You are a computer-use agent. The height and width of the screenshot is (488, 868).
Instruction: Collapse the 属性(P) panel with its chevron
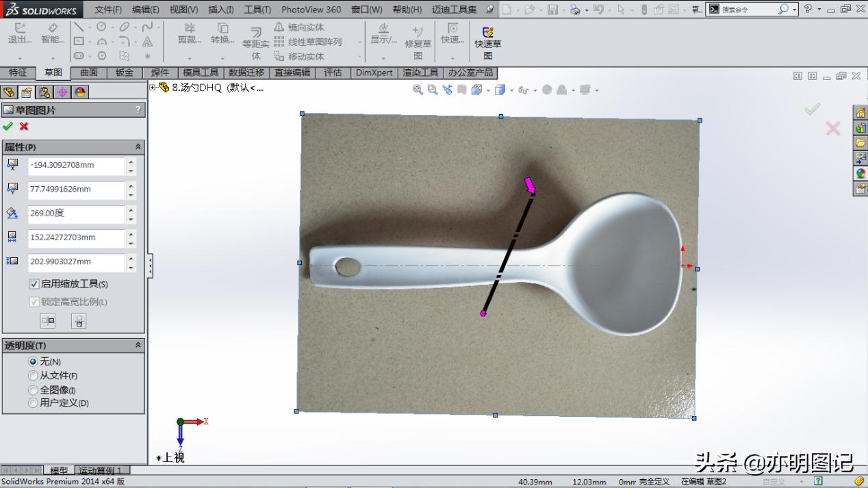pos(138,146)
